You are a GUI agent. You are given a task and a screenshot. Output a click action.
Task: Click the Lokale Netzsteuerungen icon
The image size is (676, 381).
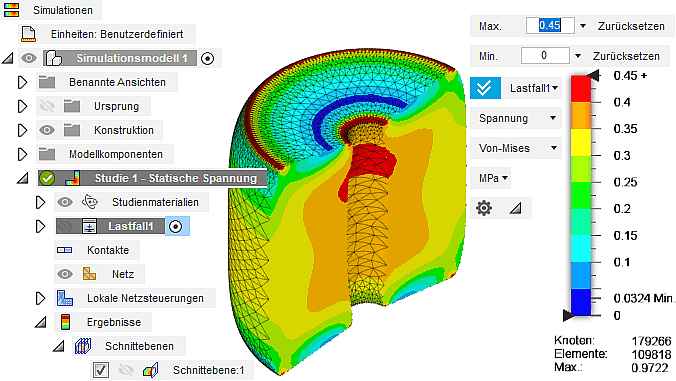[x=65, y=298]
